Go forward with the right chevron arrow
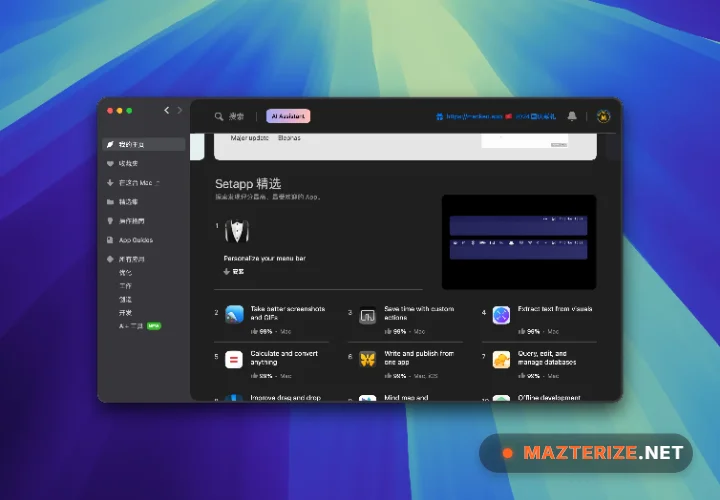The height and width of the screenshot is (500, 720). click(x=180, y=110)
